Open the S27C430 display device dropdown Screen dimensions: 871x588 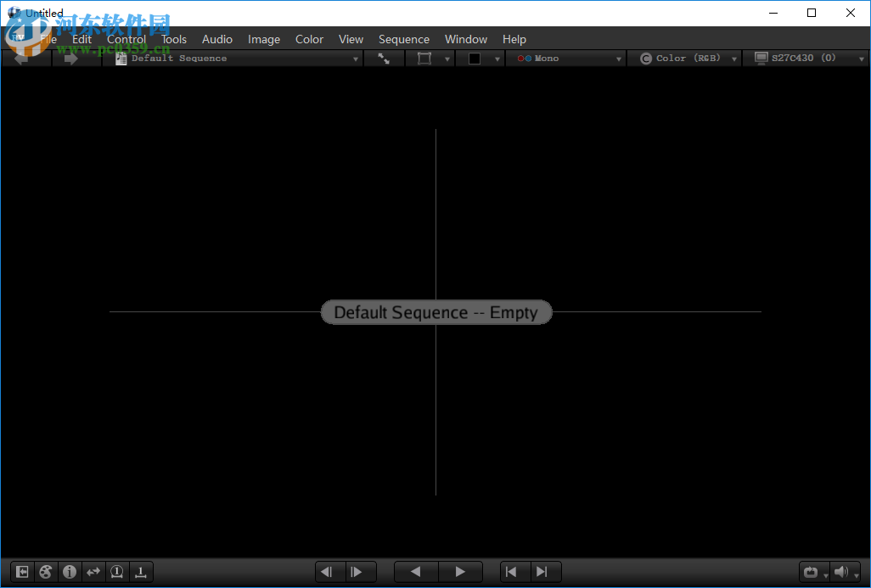coord(806,59)
